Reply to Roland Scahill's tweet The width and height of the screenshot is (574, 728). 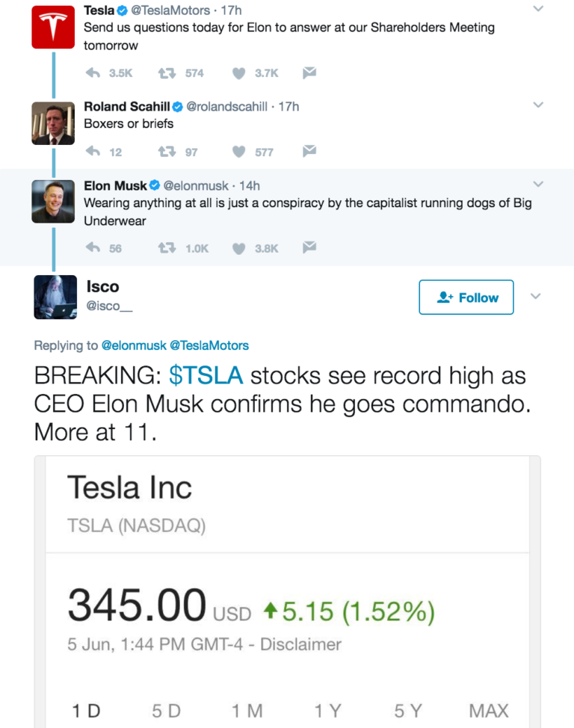[93, 152]
